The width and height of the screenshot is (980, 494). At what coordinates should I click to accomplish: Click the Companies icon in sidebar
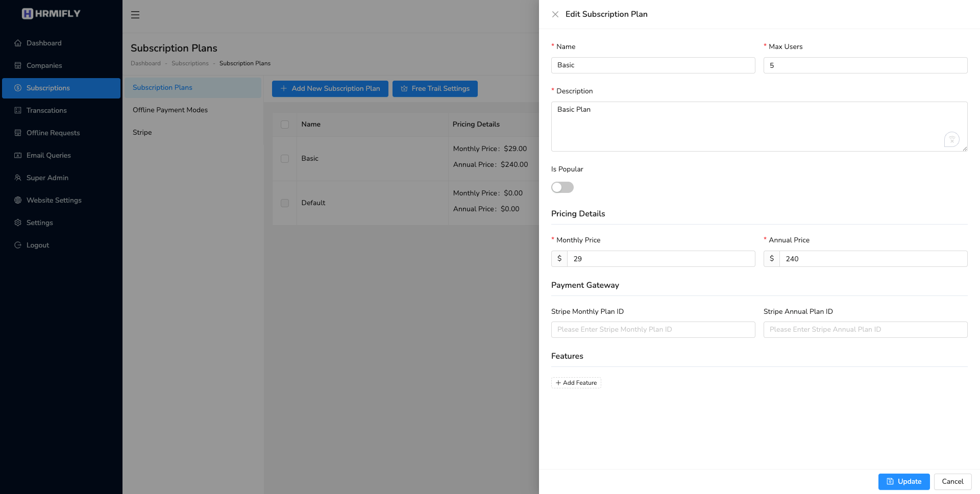pos(18,66)
